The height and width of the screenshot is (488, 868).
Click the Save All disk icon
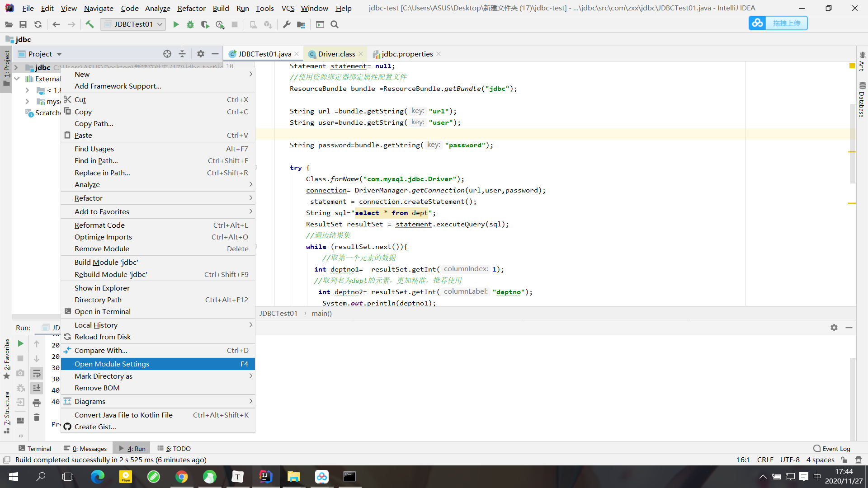click(x=23, y=24)
